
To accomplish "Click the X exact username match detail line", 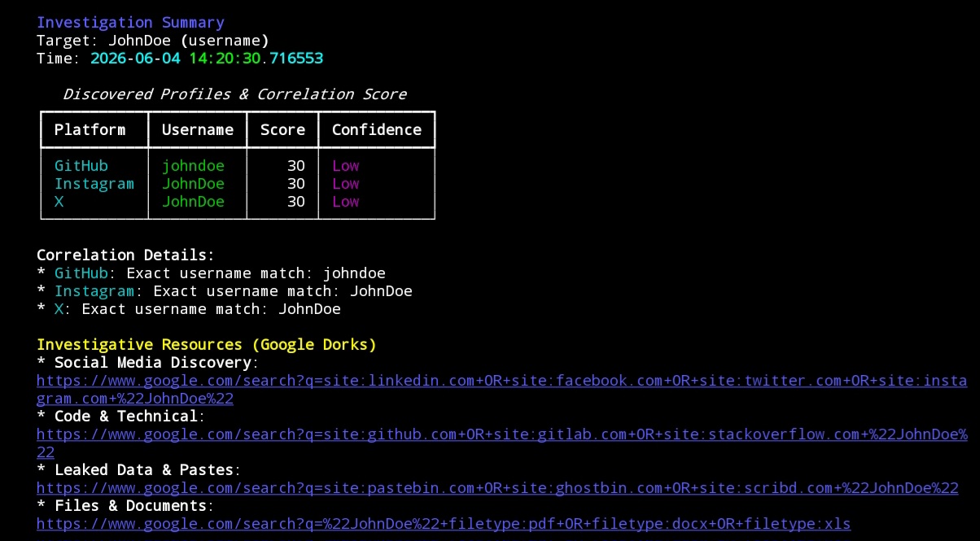I will pyautogui.click(x=189, y=309).
